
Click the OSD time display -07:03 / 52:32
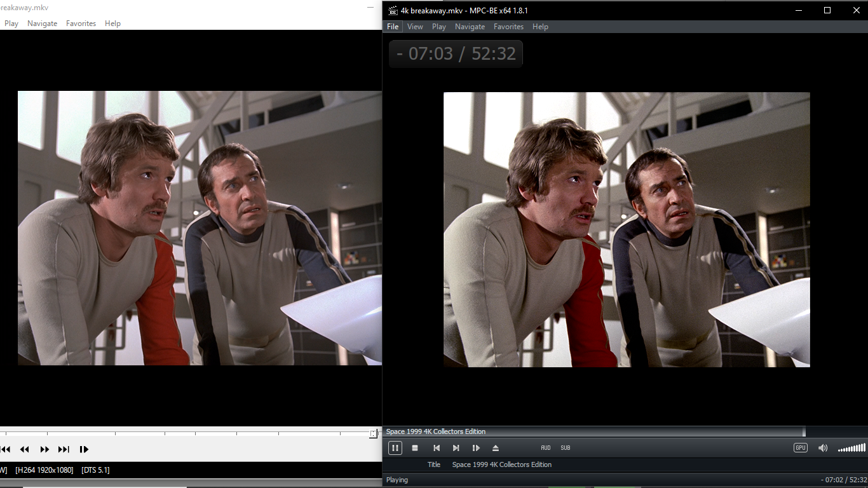tap(456, 53)
